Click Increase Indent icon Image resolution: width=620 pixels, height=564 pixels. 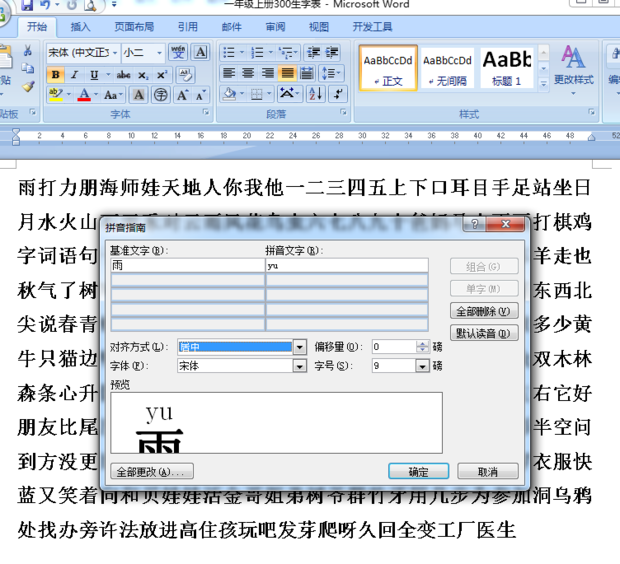(332, 52)
